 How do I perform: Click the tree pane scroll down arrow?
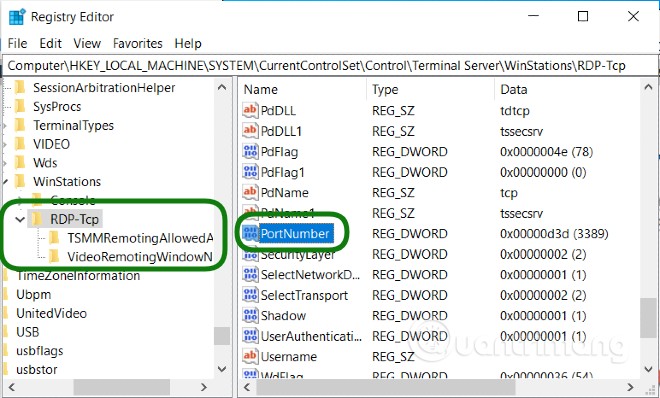(x=222, y=369)
